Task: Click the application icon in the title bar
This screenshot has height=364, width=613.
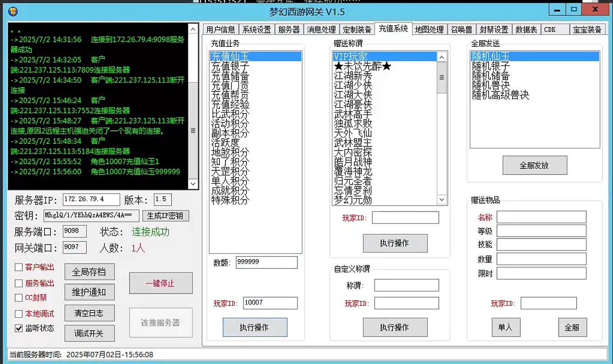Action: pyautogui.click(x=12, y=10)
